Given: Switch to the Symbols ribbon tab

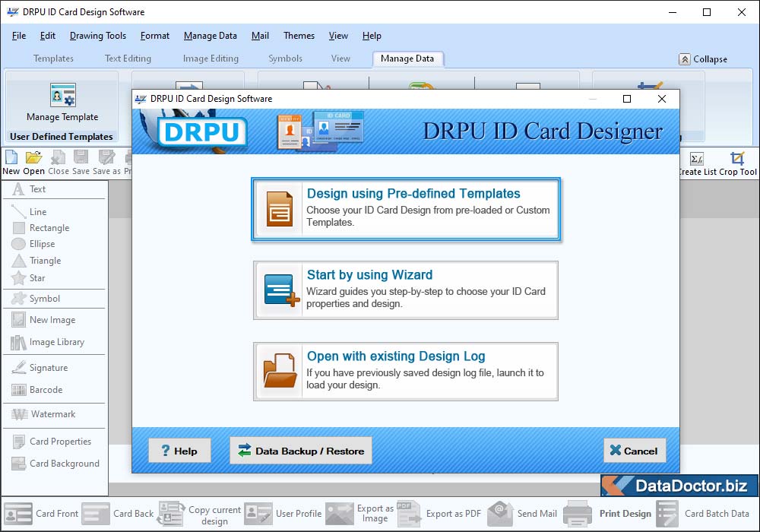Looking at the screenshot, I should coord(286,59).
